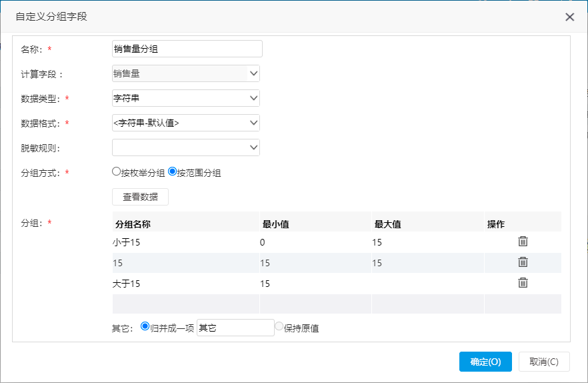Click the empty max value of 大于15
The width and height of the screenshot is (588, 383).
[427, 284]
